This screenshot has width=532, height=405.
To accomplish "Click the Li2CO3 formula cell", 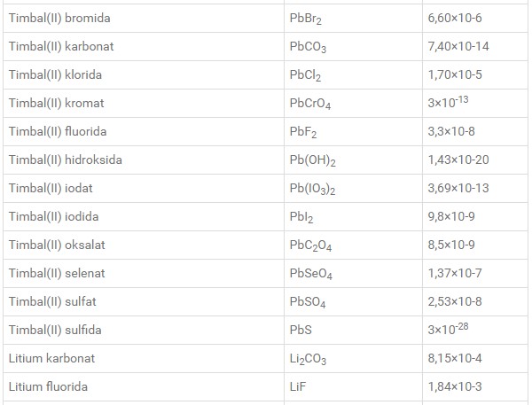I will (x=353, y=359).
